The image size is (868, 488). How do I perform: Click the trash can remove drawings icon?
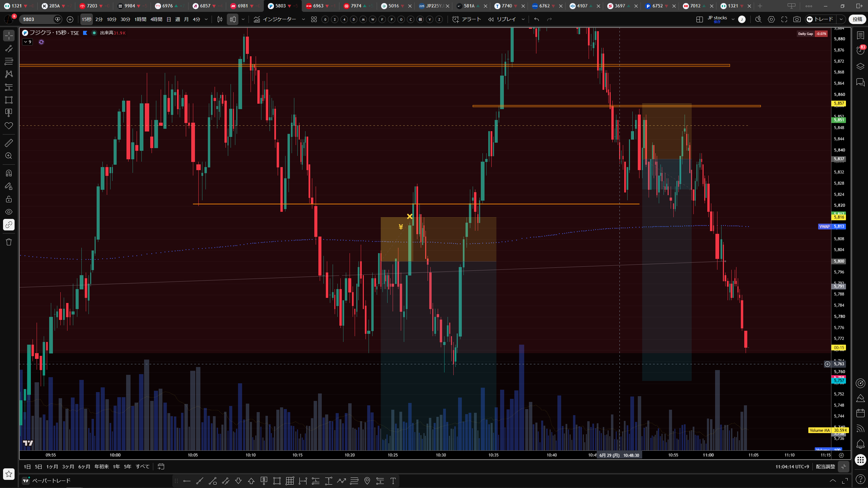[9, 242]
